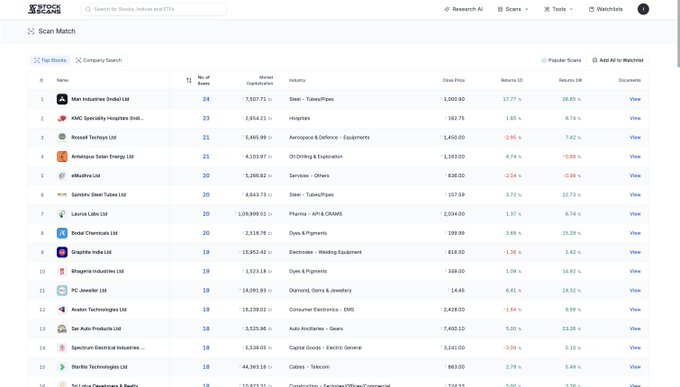The image size is (680, 387).
Task: Open Sterlite Technologies Ltd stock name
Action: (99, 367)
